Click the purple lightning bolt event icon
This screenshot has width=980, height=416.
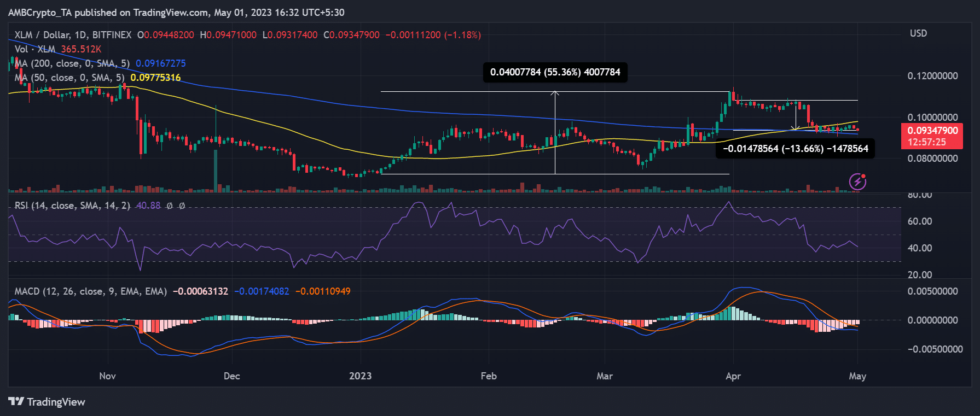[857, 181]
